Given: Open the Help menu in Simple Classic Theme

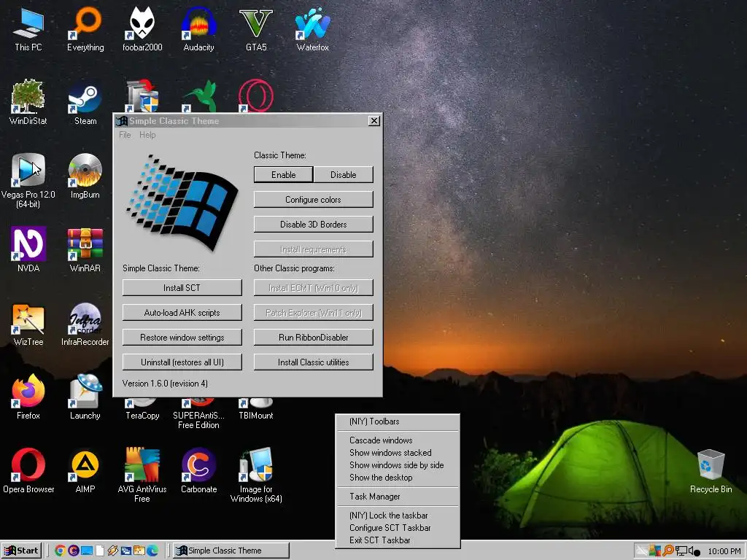Looking at the screenshot, I should point(147,135).
